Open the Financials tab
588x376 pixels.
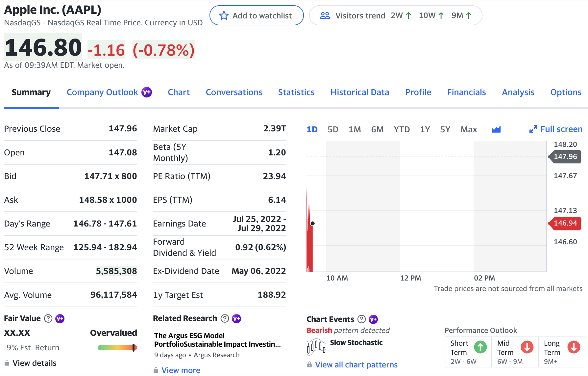(x=467, y=92)
